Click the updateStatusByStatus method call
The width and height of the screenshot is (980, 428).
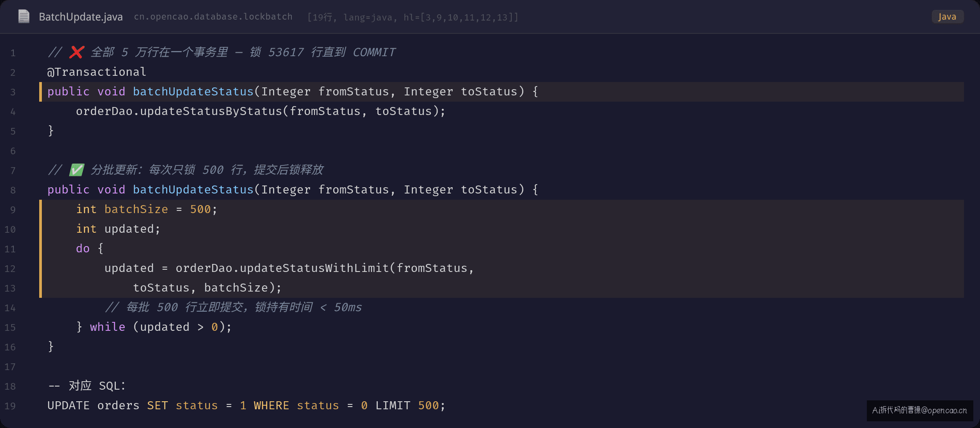point(211,111)
